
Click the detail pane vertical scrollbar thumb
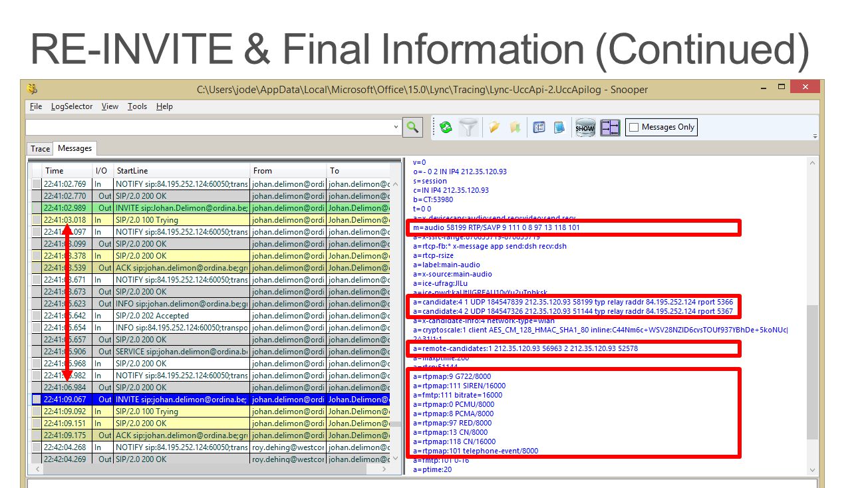[x=813, y=372]
